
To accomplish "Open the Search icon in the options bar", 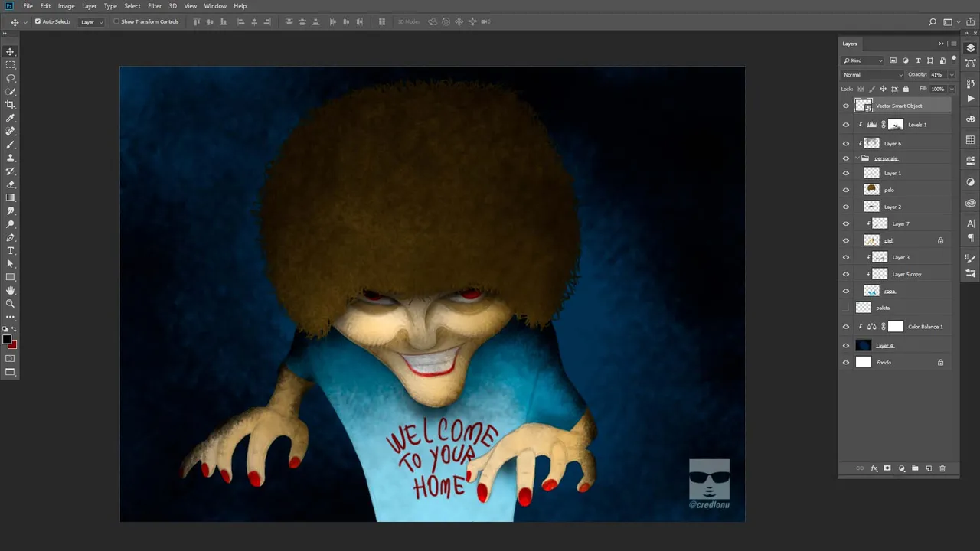I will pyautogui.click(x=933, y=22).
